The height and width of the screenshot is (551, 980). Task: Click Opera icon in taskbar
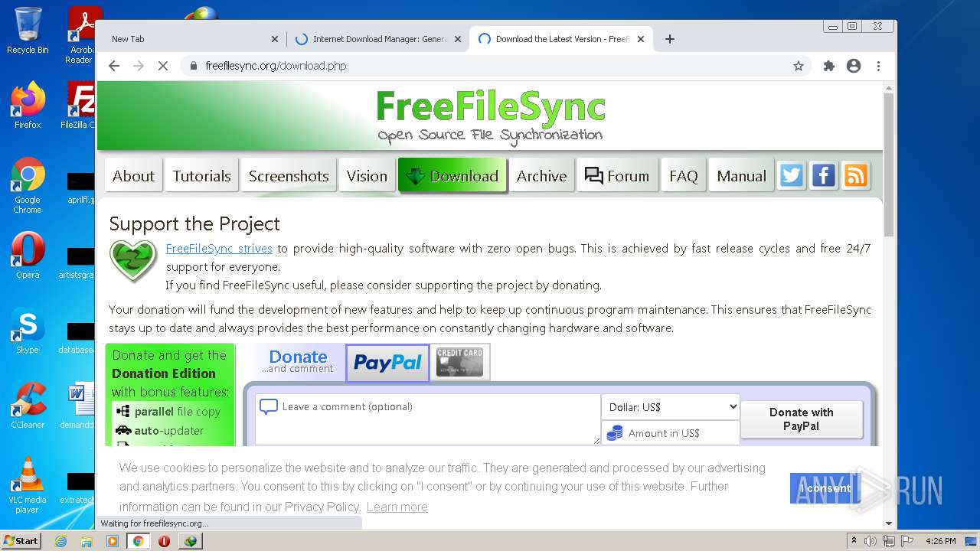(x=164, y=541)
